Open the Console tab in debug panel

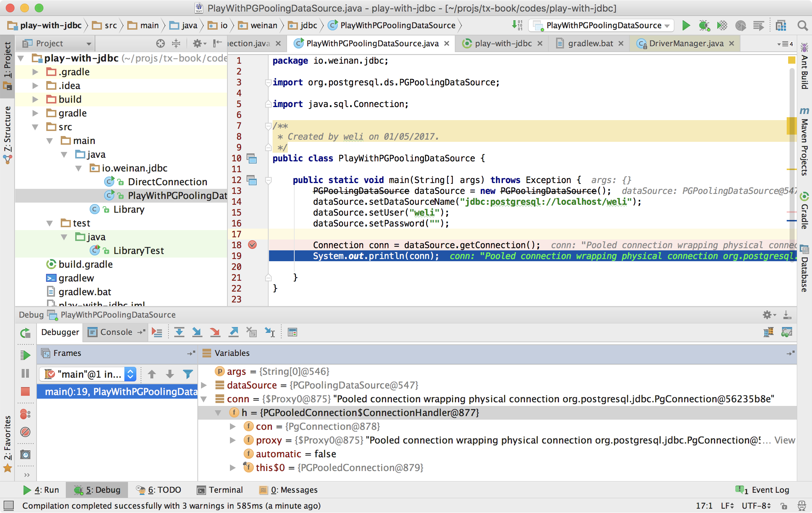116,332
